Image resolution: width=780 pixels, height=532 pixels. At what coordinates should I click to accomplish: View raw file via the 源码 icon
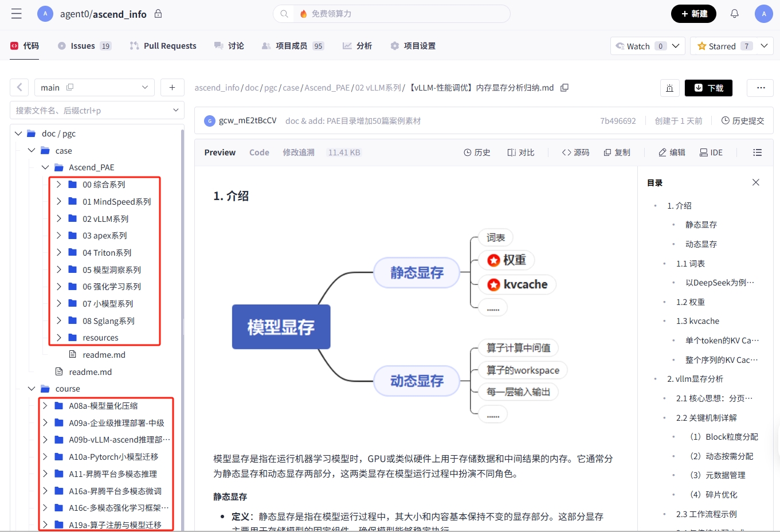(575, 152)
